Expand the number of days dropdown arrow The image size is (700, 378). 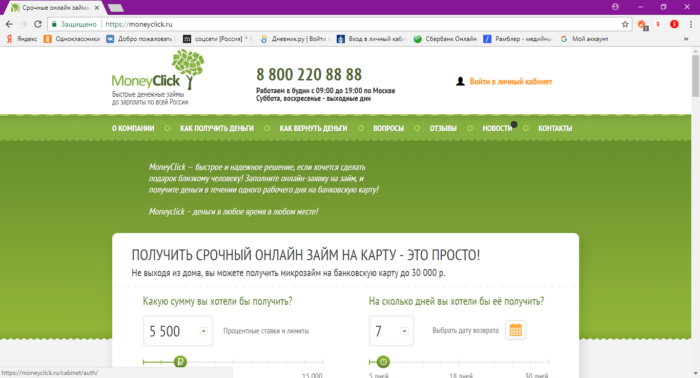404,331
